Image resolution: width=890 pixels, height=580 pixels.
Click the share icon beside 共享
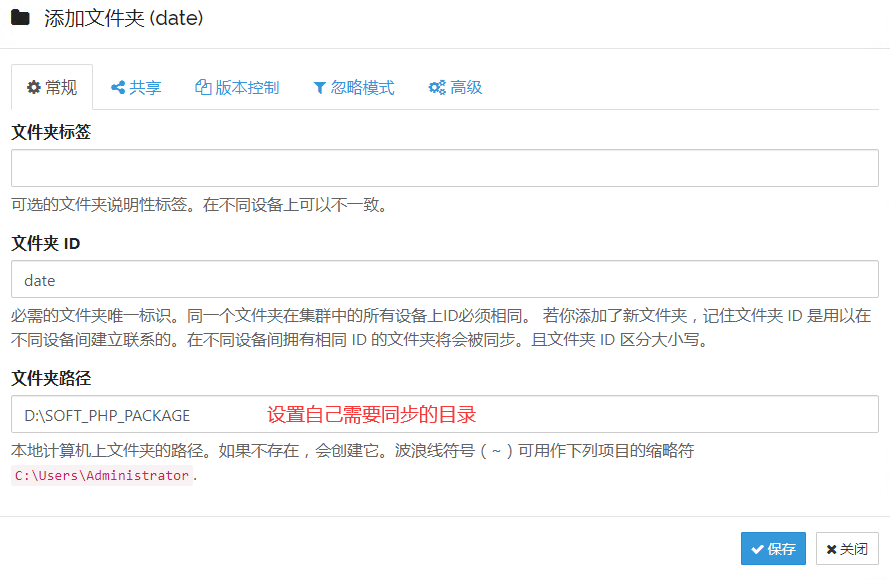pyautogui.click(x=118, y=88)
